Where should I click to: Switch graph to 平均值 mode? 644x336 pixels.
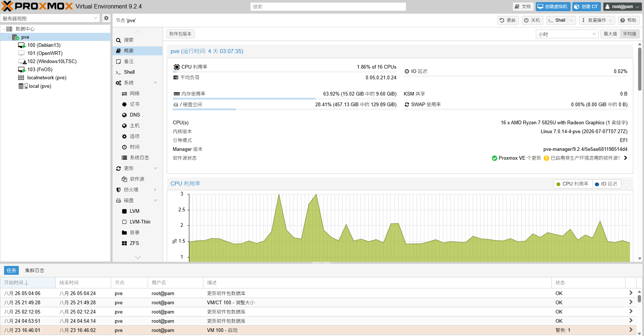click(630, 34)
